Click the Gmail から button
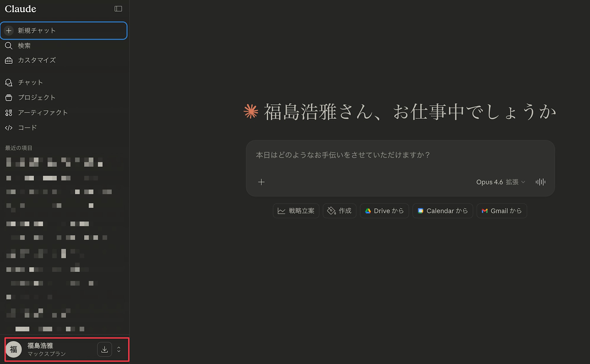Screen dimensions: 590x364 [501, 211]
